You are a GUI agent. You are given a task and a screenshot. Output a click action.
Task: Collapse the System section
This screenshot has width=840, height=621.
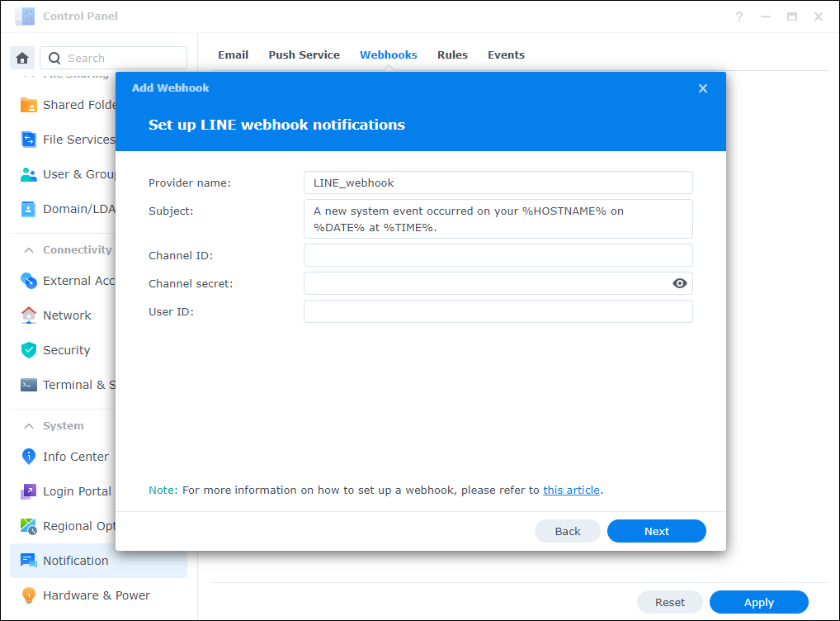pyautogui.click(x=29, y=426)
